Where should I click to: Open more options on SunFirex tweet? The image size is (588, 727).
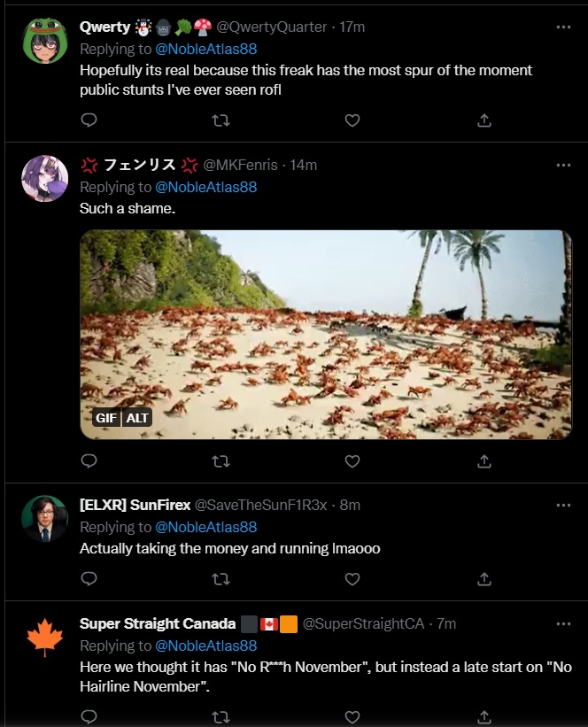point(563,505)
